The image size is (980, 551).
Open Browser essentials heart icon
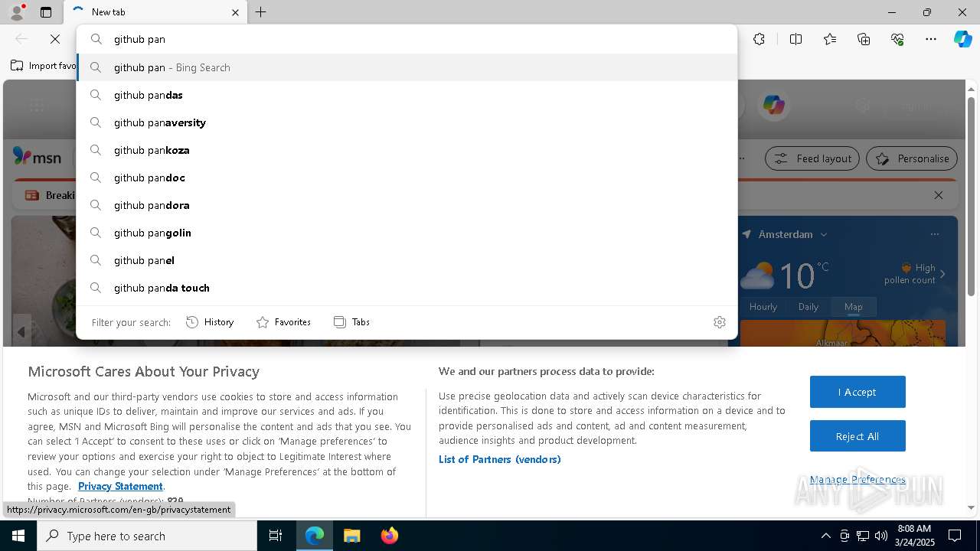tap(897, 39)
